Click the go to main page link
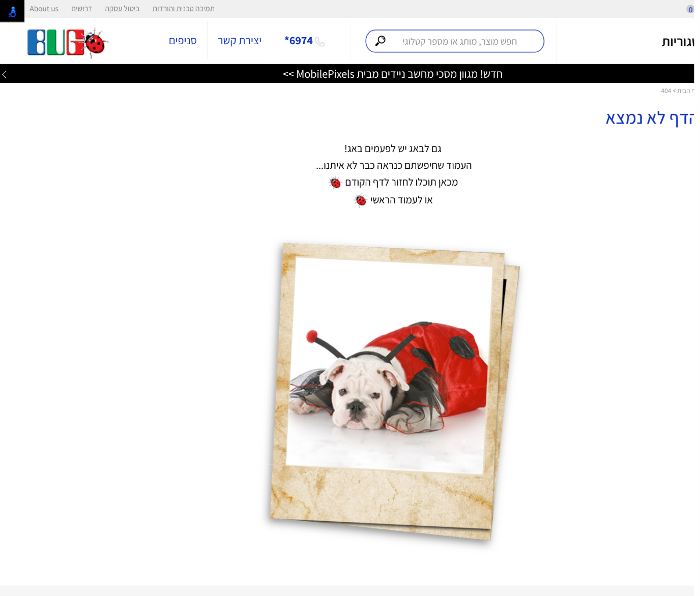The width and height of the screenshot is (700, 596). [401, 200]
